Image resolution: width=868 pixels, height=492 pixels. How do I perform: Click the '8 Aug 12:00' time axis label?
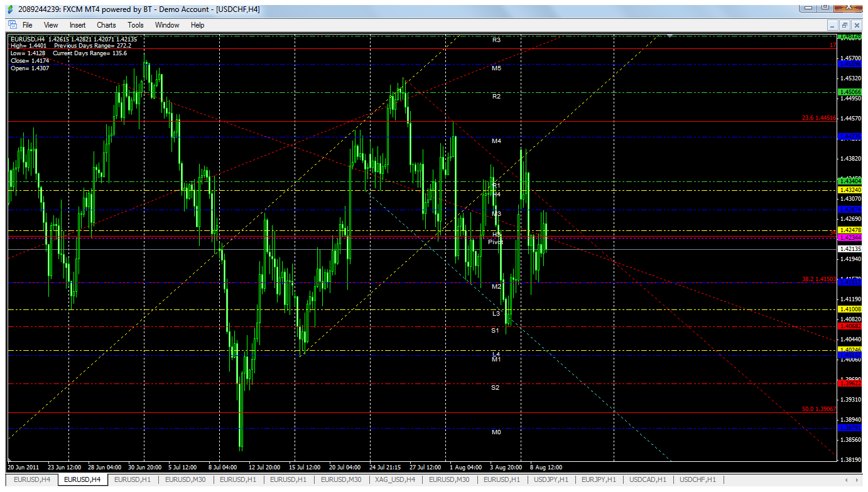(x=546, y=468)
